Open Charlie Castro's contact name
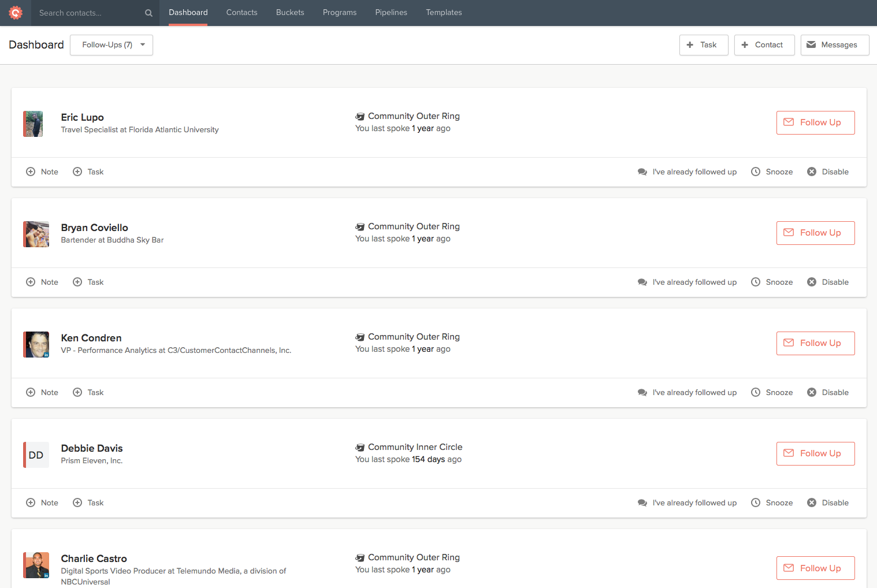877x588 pixels. click(x=94, y=559)
